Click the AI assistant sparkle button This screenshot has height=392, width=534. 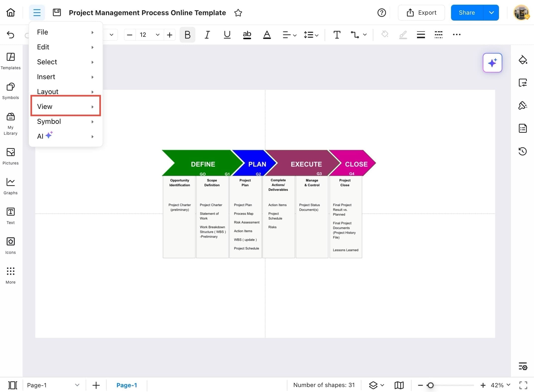pyautogui.click(x=492, y=63)
